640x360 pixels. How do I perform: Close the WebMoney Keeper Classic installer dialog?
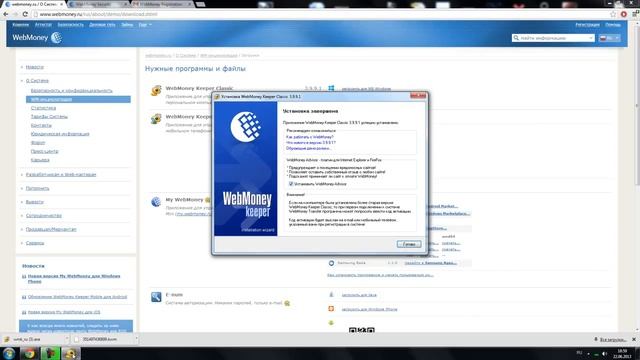click(418, 96)
